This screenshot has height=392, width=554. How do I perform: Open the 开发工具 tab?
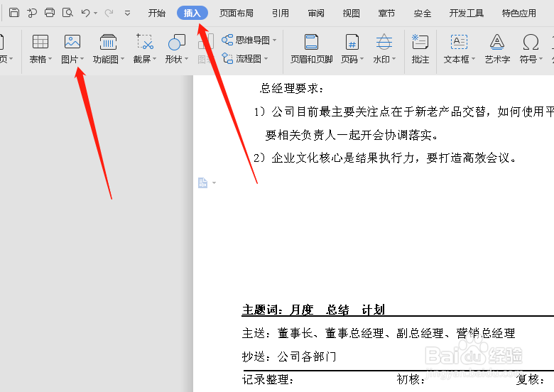pos(467,13)
